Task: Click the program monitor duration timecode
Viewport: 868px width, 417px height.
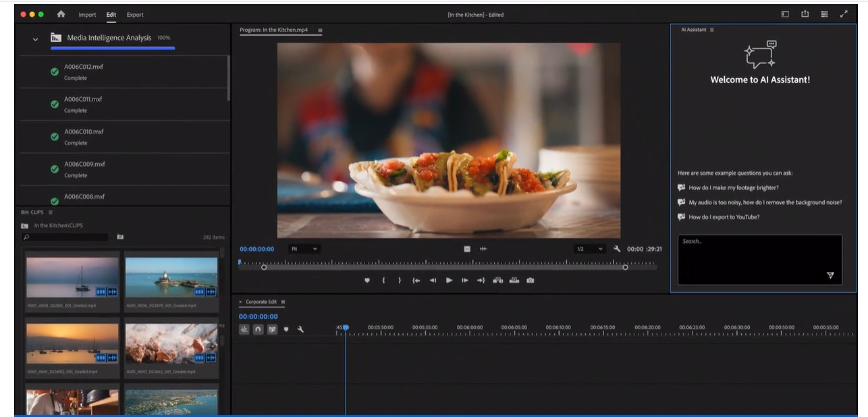Action: 645,249
